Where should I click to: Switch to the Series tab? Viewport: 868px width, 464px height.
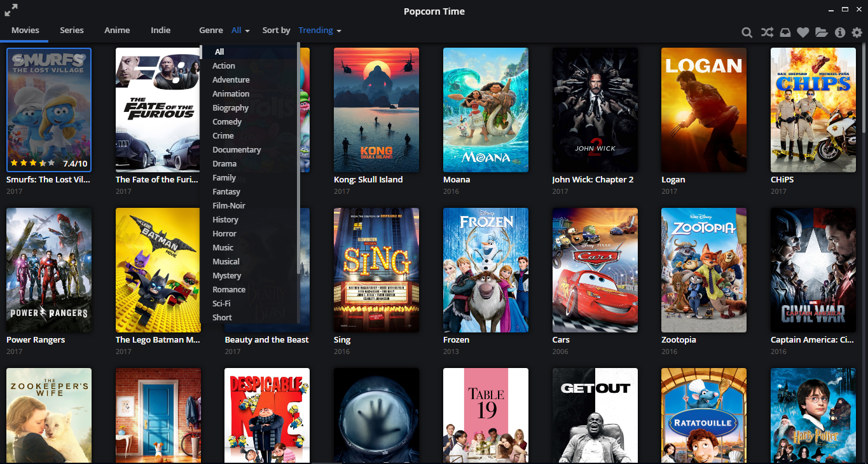click(72, 30)
